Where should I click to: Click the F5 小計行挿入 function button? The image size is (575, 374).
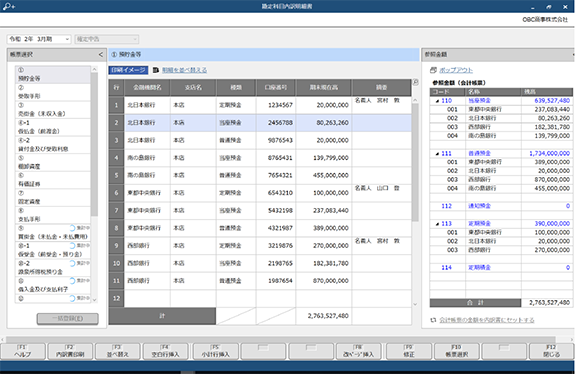[215, 351]
